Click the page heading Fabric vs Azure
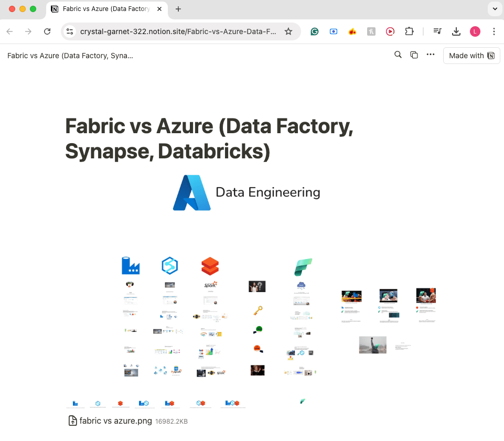This screenshot has width=504, height=441. point(209,138)
